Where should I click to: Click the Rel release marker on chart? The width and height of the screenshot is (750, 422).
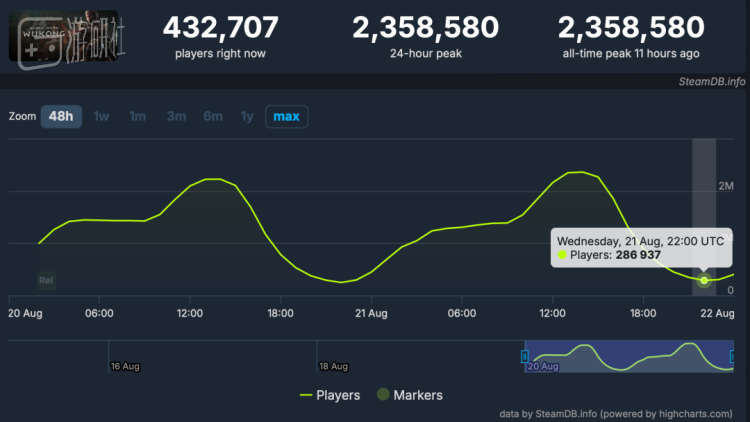click(46, 280)
